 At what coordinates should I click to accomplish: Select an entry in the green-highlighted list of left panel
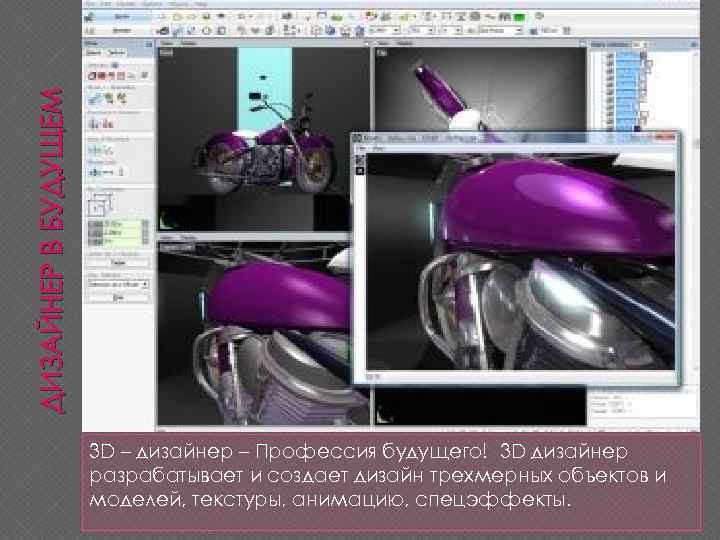122,232
